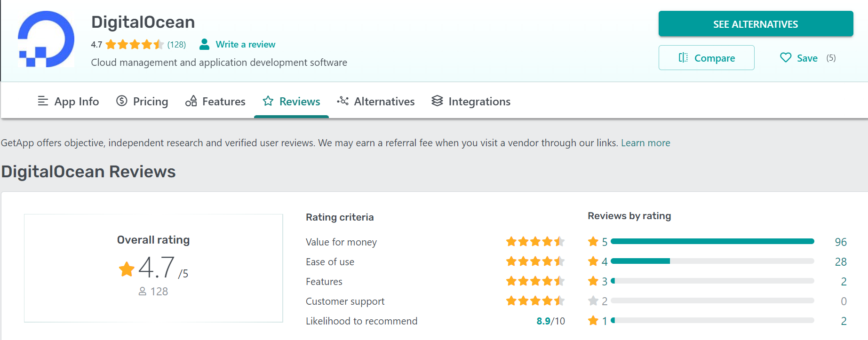Filter by 3 star rating icon
Screen dimensions: 868x340
[593, 281]
